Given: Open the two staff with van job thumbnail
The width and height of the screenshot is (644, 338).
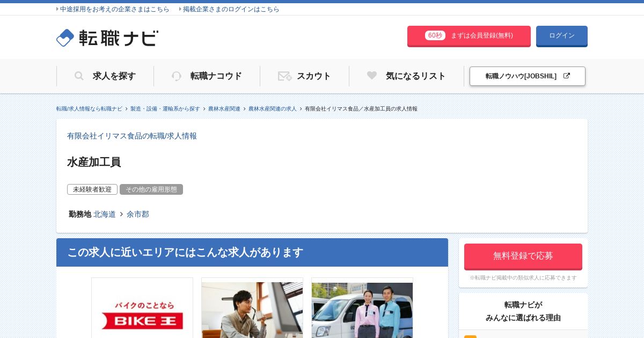Looking at the screenshot, I should 362,308.
